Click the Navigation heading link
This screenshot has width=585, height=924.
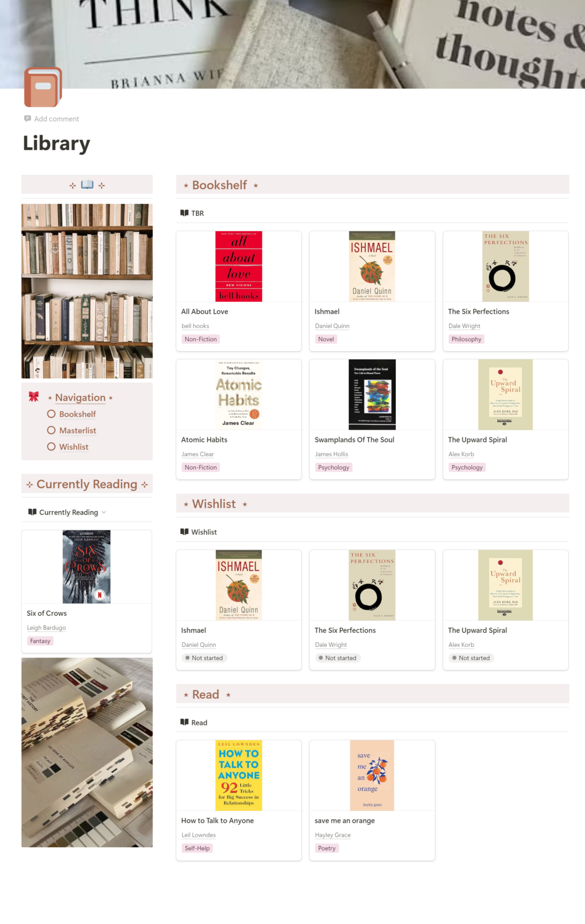click(80, 398)
